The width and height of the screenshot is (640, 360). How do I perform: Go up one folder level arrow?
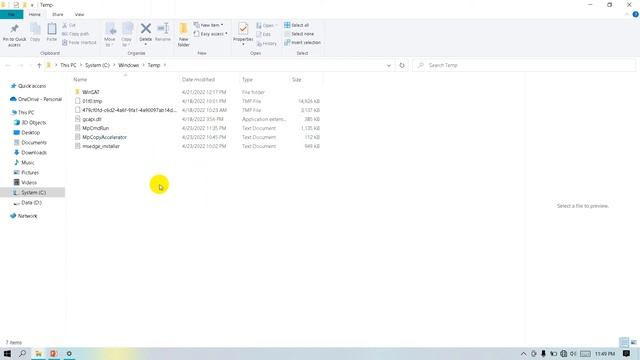[39, 65]
